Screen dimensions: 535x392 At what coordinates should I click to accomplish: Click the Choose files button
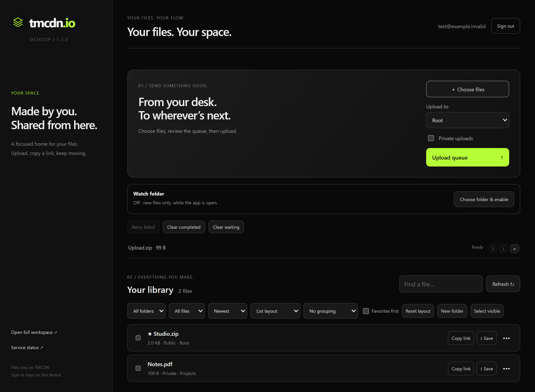(x=467, y=89)
